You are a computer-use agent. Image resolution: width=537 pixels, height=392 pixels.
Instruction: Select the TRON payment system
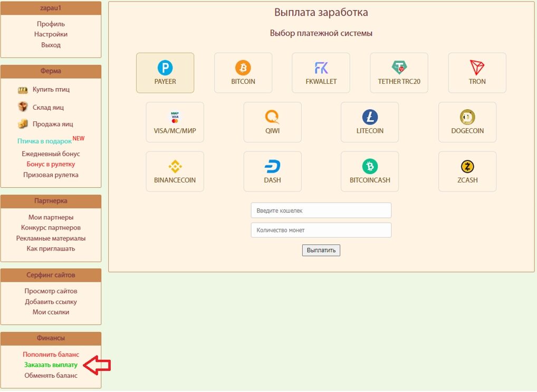477,73
